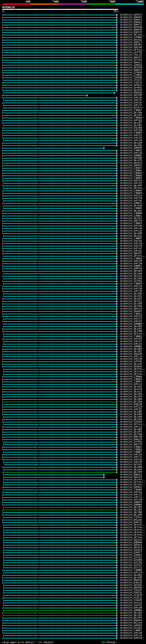146x644 pixels.
Task: Click the alignment arrowhead for B9Q042
Action: coord(104,474)
